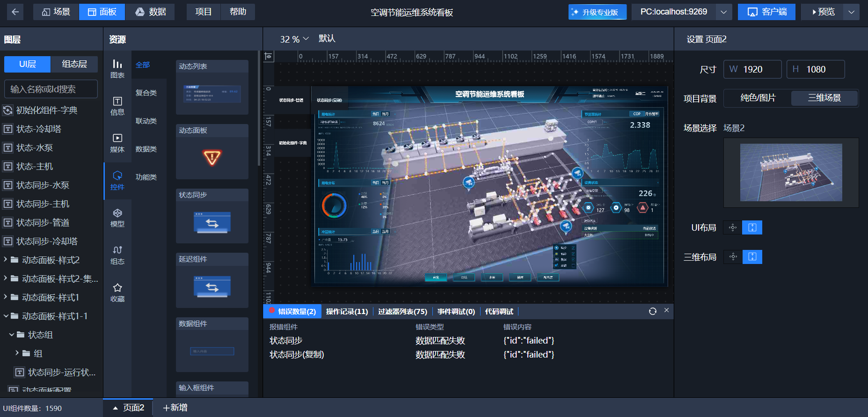Select the 场景2 scene thumbnail
The width and height of the screenshot is (868, 417).
point(791,172)
